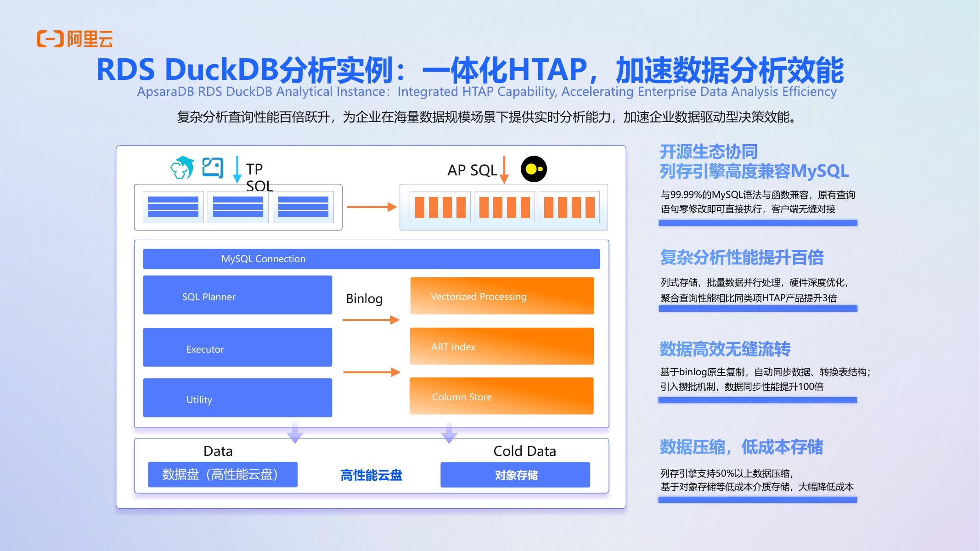Click the Alibaba Cloud logo
980x551 pixels.
(75, 39)
